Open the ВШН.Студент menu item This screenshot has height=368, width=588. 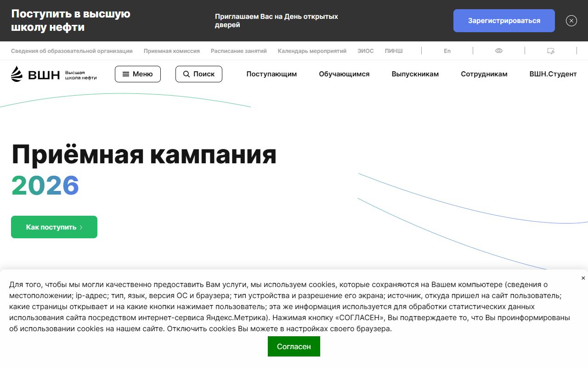pos(553,74)
